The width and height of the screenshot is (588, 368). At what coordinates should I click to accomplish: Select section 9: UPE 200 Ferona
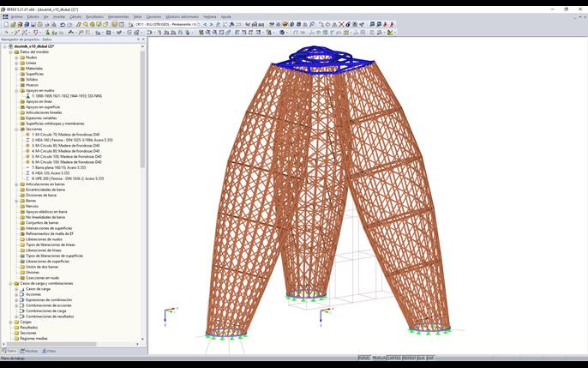click(x=68, y=178)
